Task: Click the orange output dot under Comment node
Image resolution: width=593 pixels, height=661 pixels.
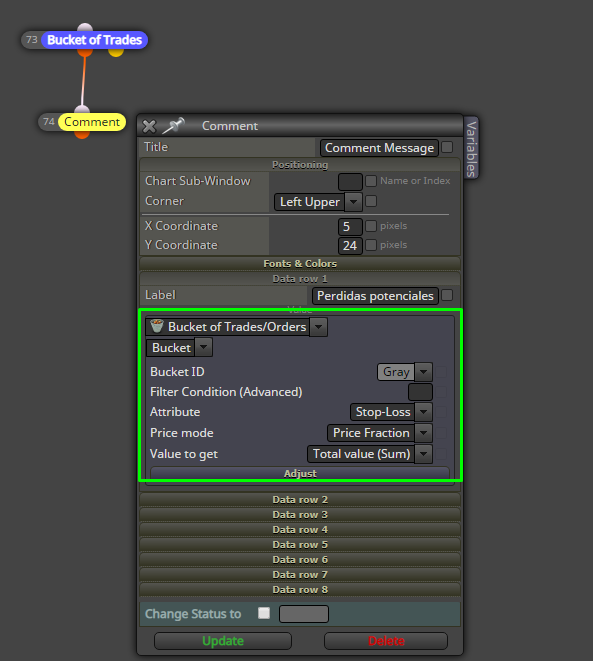Action: (x=82, y=134)
